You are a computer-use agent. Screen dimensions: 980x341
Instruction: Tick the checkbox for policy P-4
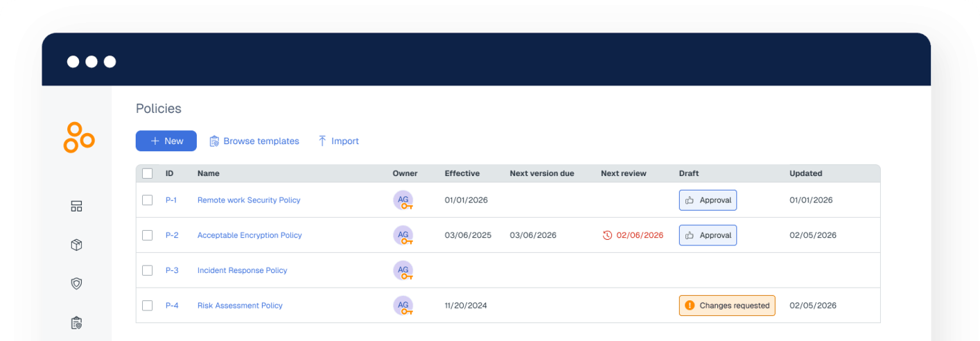click(x=148, y=306)
